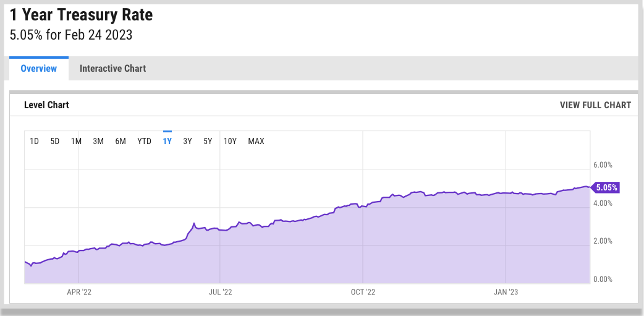Select the 10Y time range
The height and width of the screenshot is (316, 644).
coord(231,142)
